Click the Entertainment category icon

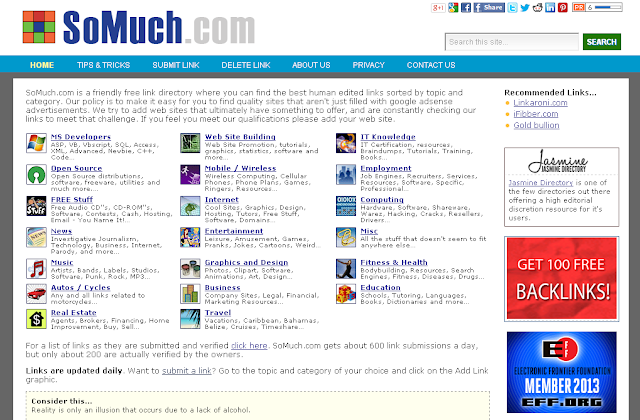click(190, 238)
